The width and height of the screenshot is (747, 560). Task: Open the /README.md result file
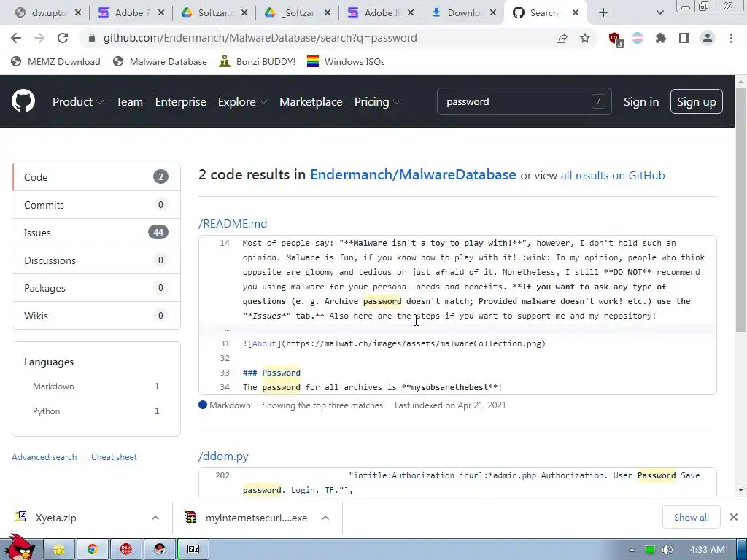(x=233, y=223)
